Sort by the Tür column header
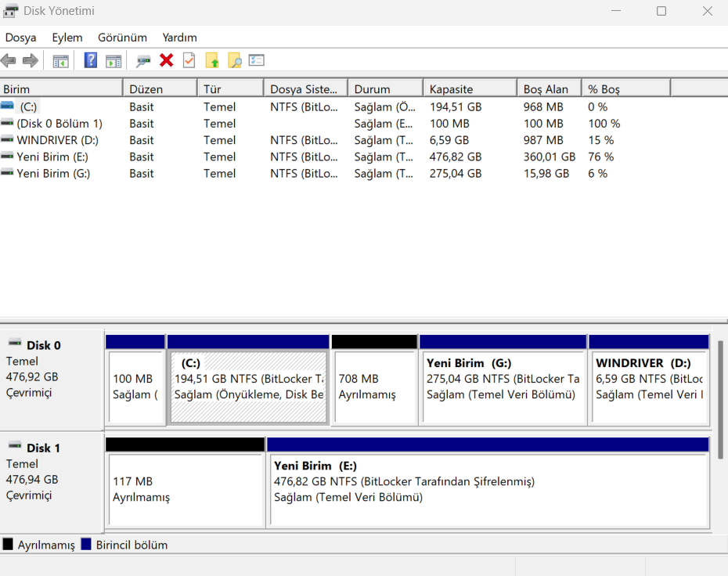The height and width of the screenshot is (576, 728). tap(231, 88)
